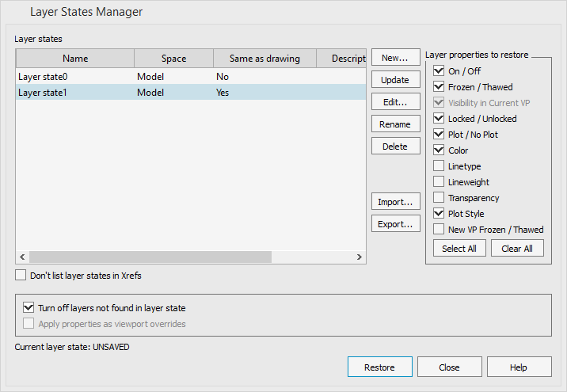Click the New... layer state button

tap(395, 58)
